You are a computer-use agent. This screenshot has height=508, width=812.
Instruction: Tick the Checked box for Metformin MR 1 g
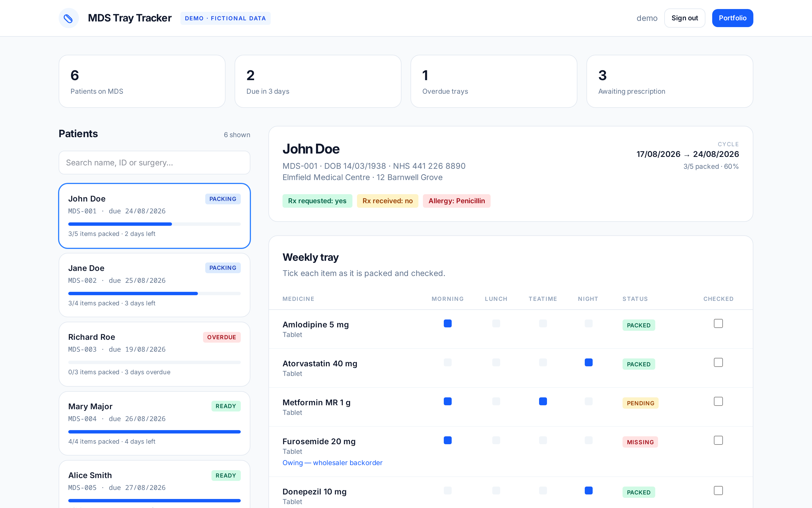point(718,402)
